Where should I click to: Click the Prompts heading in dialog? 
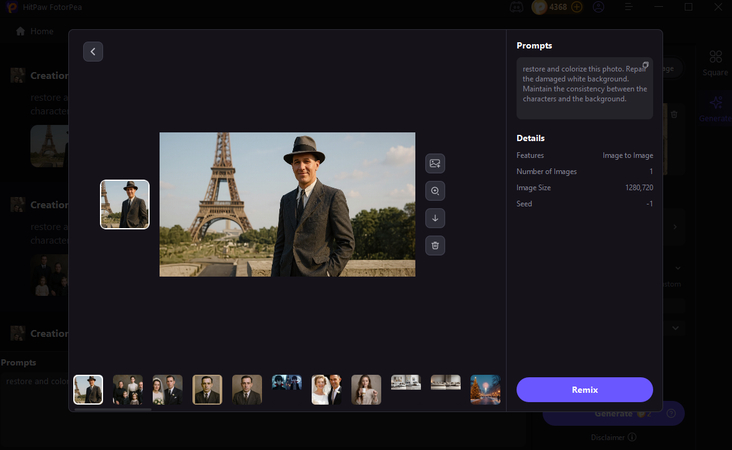534,46
